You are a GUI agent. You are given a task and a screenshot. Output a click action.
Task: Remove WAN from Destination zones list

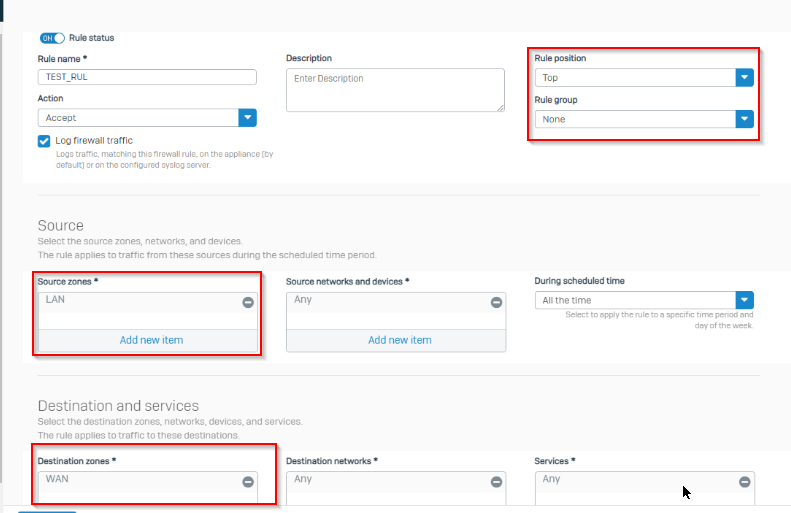click(x=248, y=482)
